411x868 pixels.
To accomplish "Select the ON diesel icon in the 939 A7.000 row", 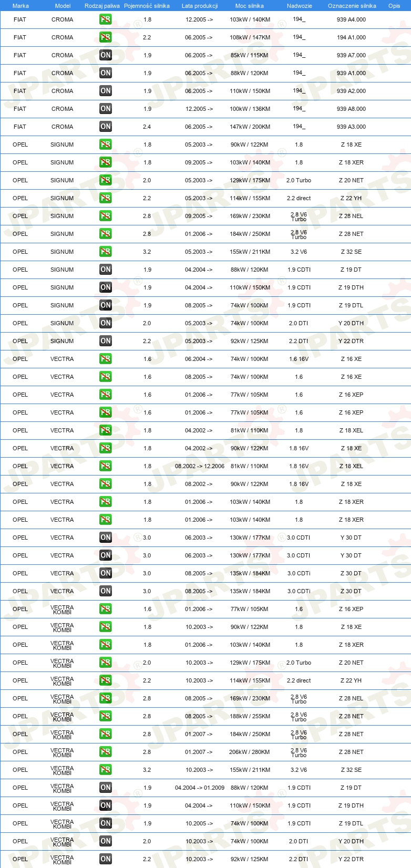I will [106, 55].
